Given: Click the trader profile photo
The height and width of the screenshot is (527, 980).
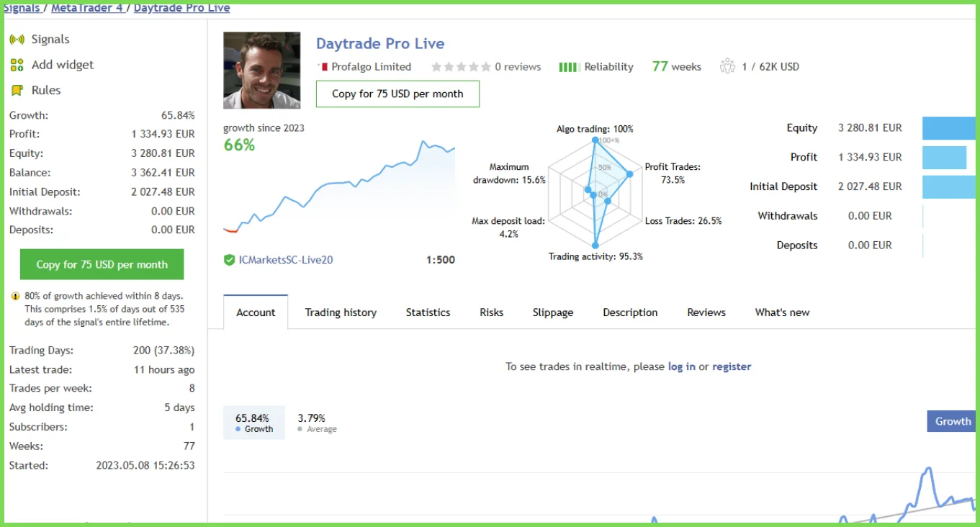Looking at the screenshot, I should [262, 70].
